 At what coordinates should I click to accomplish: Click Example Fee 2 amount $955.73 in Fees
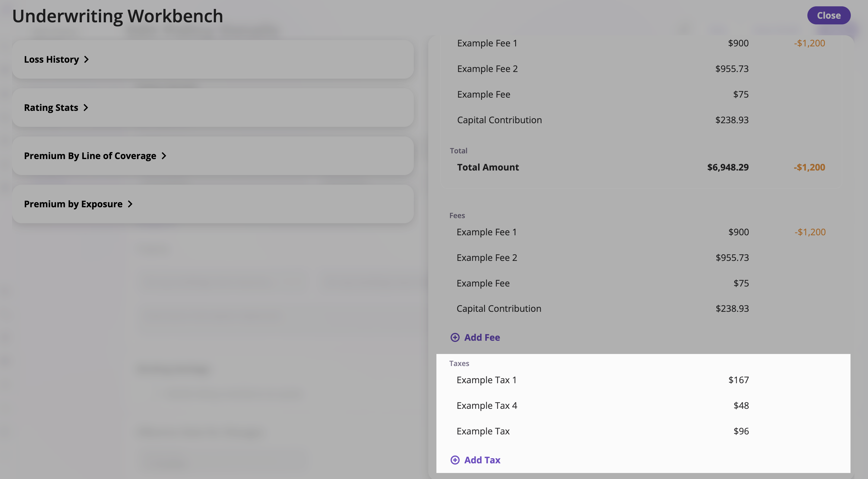coord(732,258)
